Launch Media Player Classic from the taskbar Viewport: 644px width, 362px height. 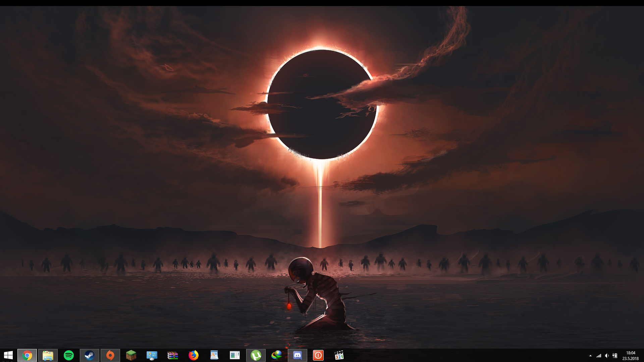[339, 355]
